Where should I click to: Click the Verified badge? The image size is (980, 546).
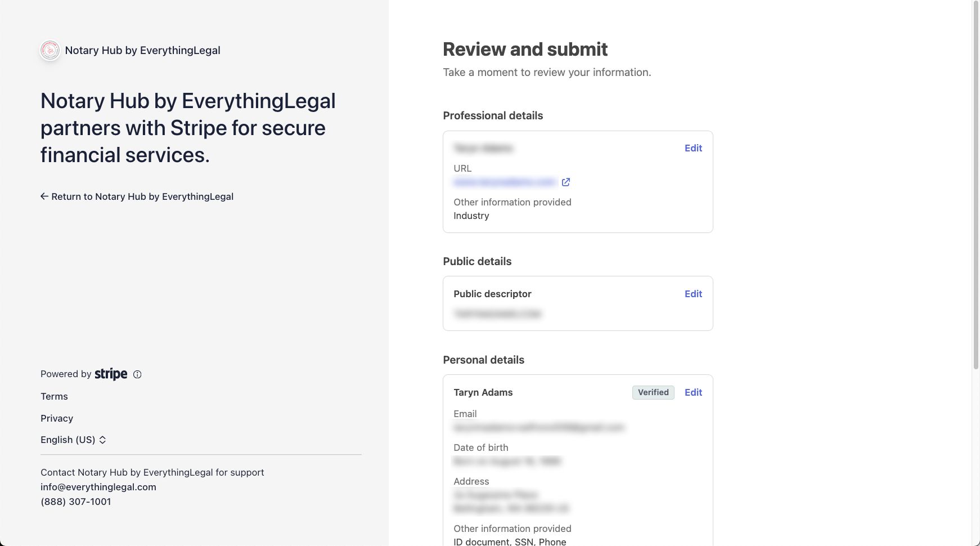coord(653,392)
